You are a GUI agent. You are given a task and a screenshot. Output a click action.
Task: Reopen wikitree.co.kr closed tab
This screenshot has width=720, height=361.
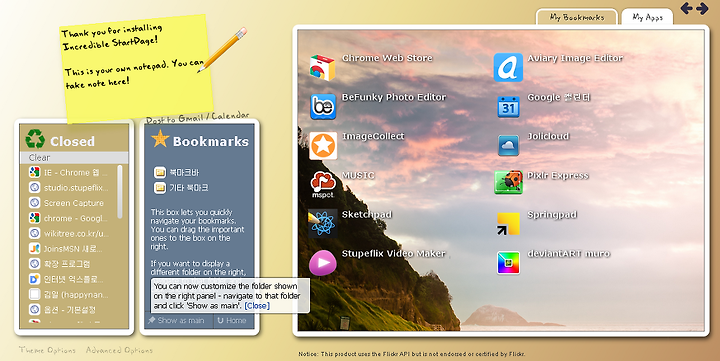69,233
